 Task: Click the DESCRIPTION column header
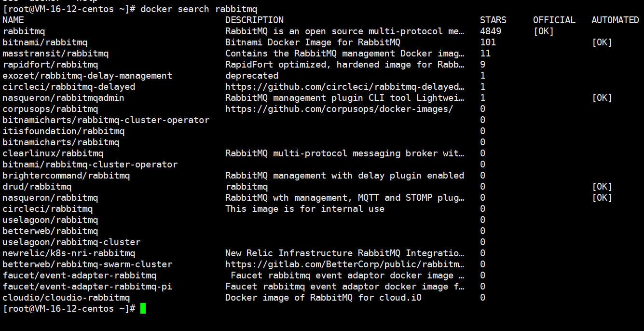[254, 20]
